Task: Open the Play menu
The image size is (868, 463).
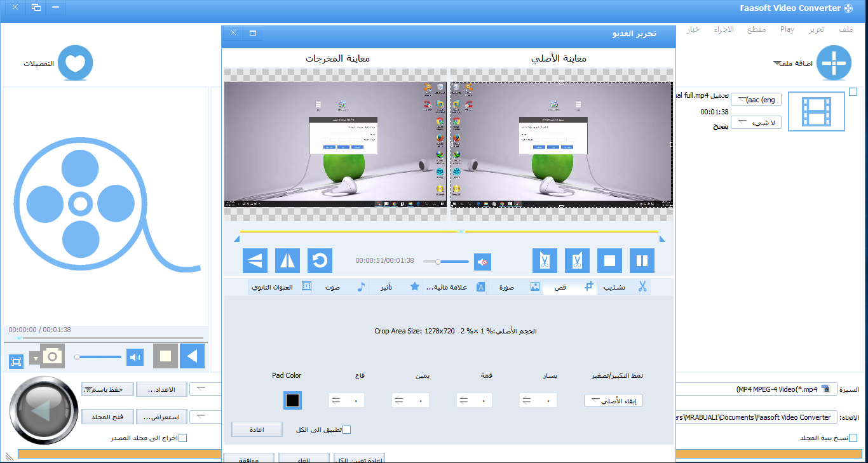Action: (x=787, y=29)
